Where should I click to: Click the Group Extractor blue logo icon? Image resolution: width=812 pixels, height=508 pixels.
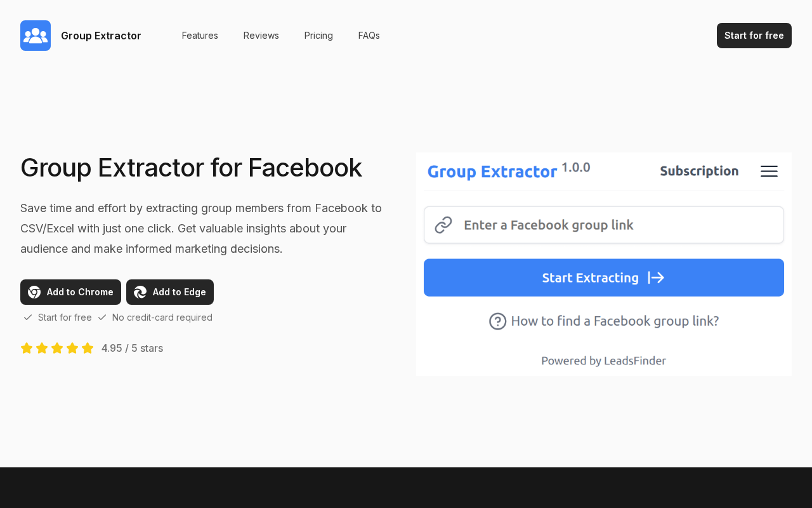pos(36,36)
